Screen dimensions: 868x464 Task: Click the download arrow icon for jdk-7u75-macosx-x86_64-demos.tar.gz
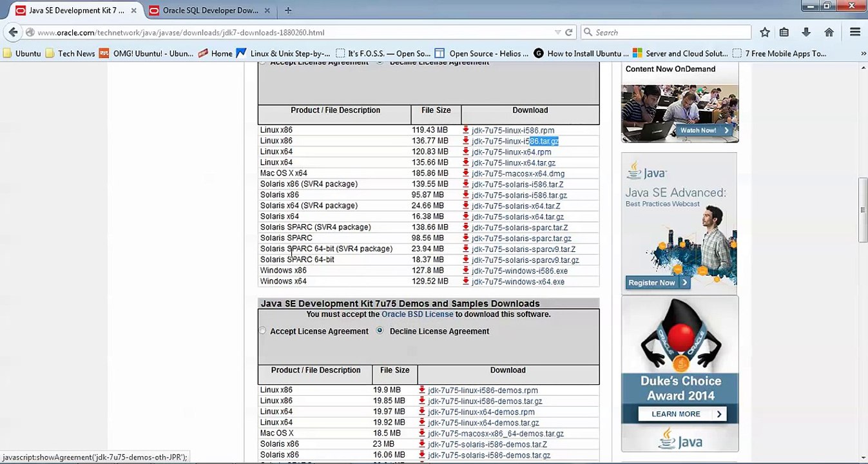[x=421, y=433]
